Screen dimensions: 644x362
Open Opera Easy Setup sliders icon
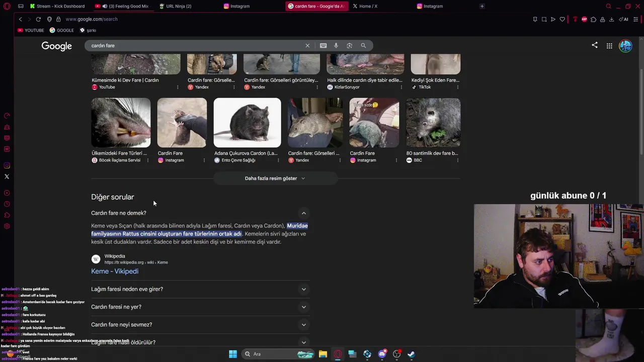click(636, 19)
